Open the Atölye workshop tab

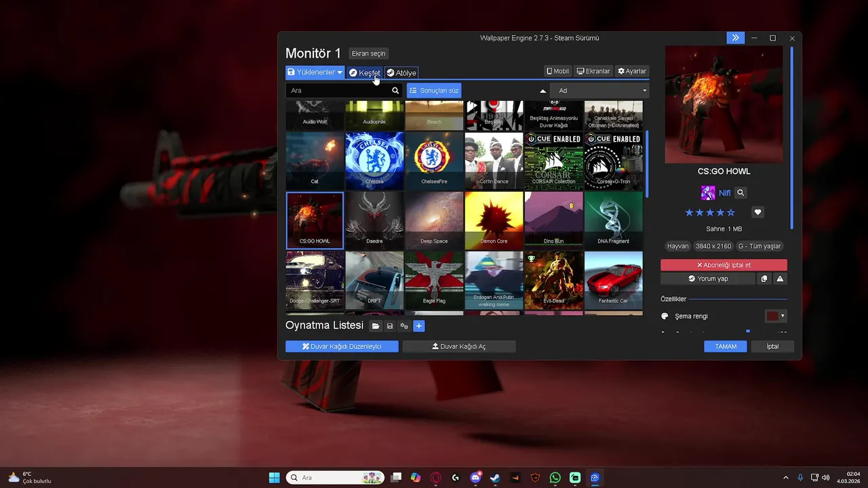click(x=401, y=73)
